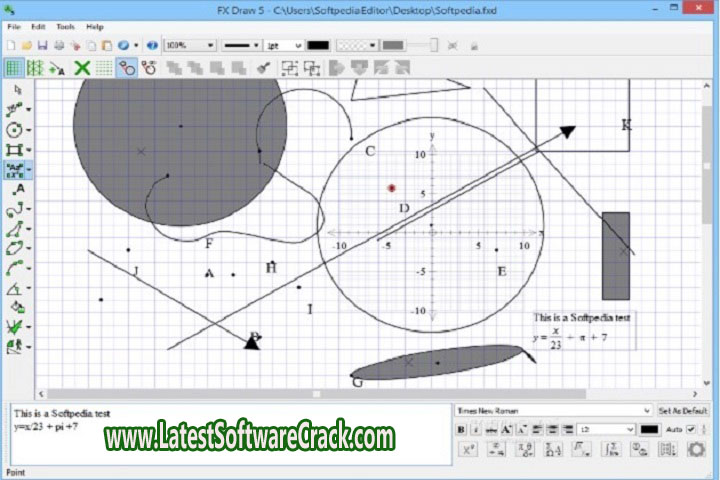
Task: Click the black line color swatch
Action: point(318,46)
